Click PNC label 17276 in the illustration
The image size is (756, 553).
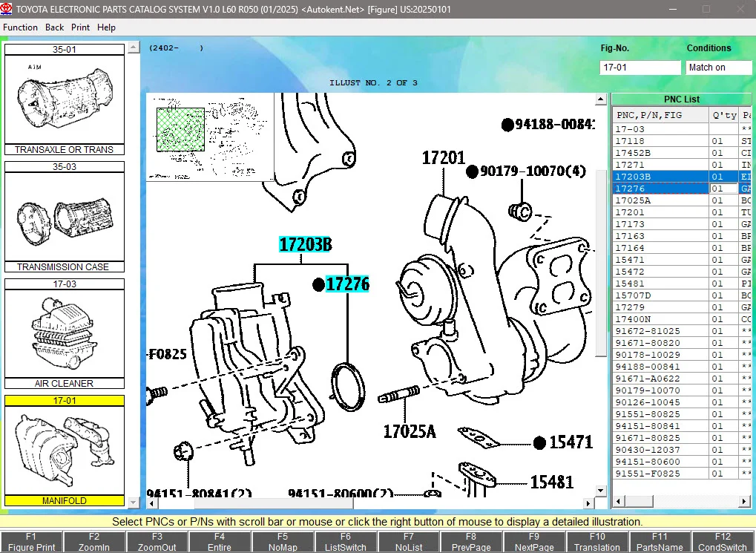pos(348,284)
